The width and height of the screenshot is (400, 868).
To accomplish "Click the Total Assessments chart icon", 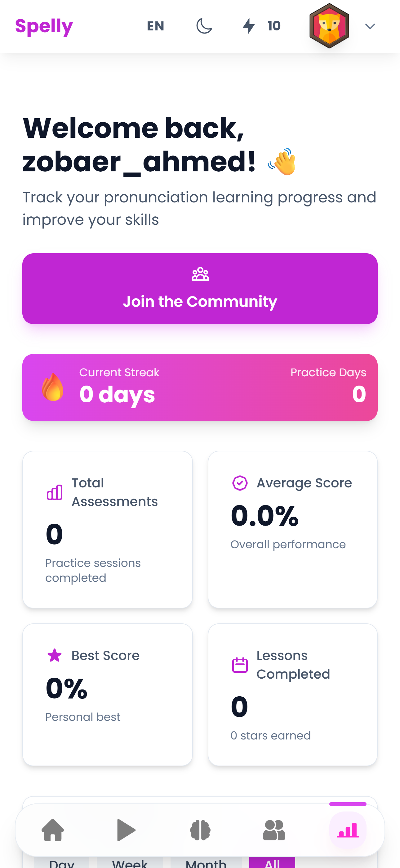I will click(55, 492).
